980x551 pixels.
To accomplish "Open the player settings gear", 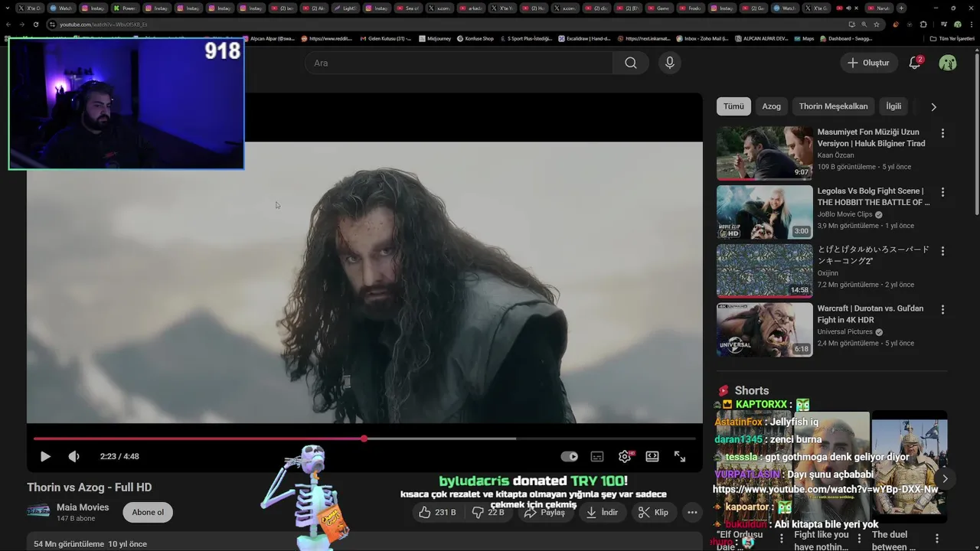I will (625, 456).
